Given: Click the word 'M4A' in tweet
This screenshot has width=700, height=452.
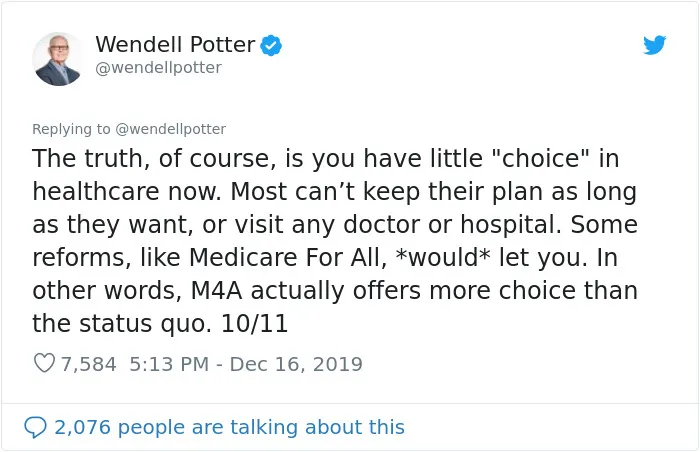Looking at the screenshot, I should pyautogui.click(x=217, y=290).
